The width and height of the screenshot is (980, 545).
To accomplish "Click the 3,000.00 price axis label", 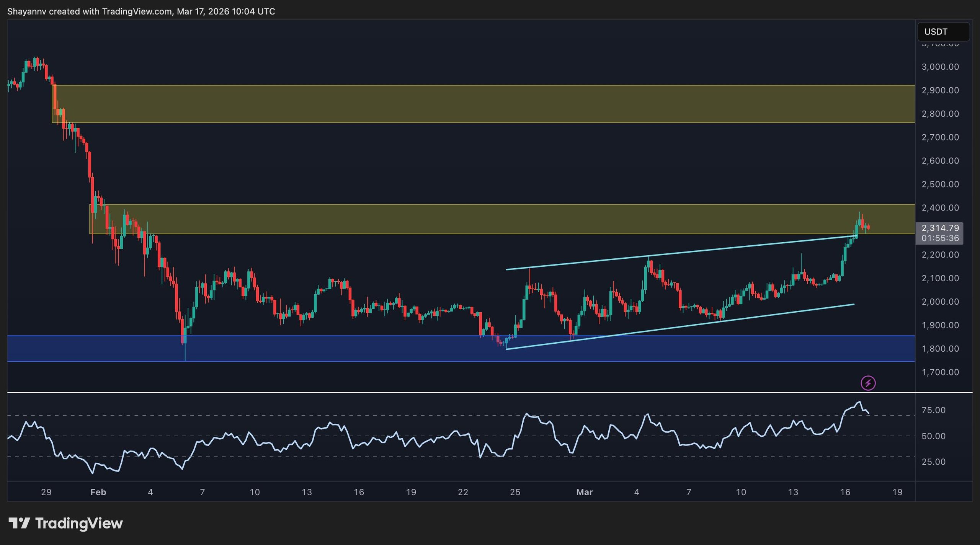I will pyautogui.click(x=940, y=67).
